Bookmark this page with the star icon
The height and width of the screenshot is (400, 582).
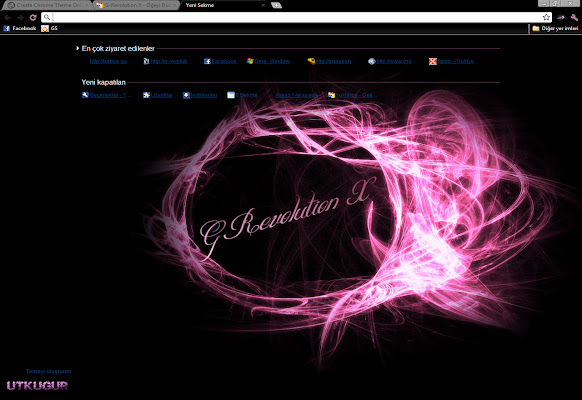546,17
